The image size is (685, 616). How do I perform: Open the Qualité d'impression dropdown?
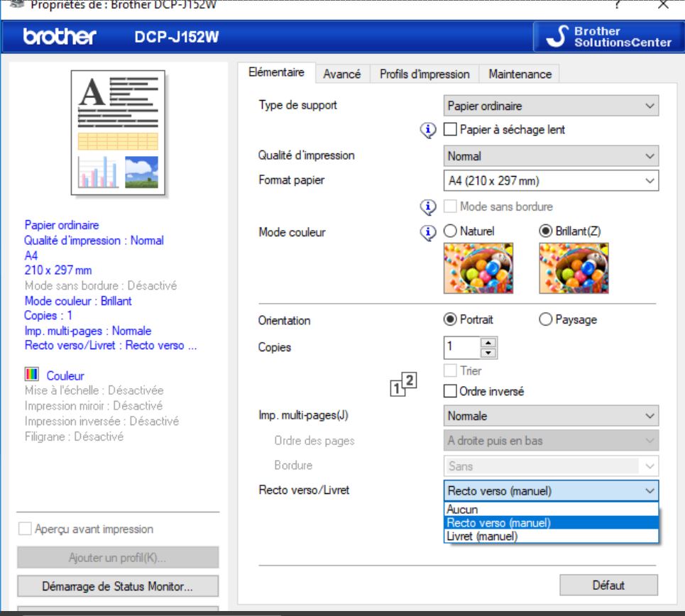(x=551, y=156)
